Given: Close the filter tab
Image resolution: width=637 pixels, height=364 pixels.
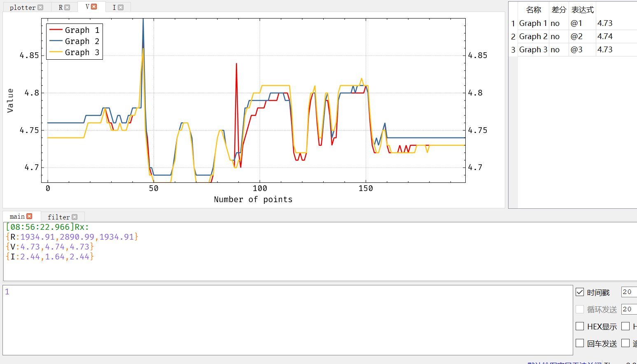Looking at the screenshot, I should pyautogui.click(x=75, y=217).
